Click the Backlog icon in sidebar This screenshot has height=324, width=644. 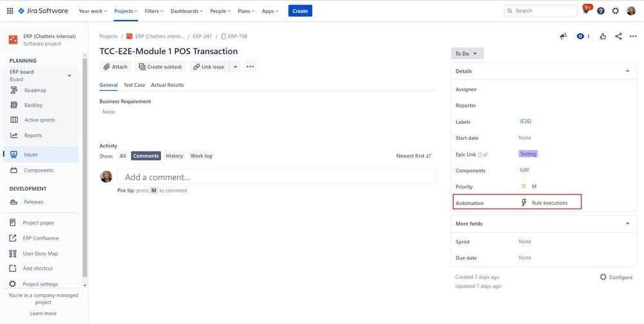pos(14,105)
